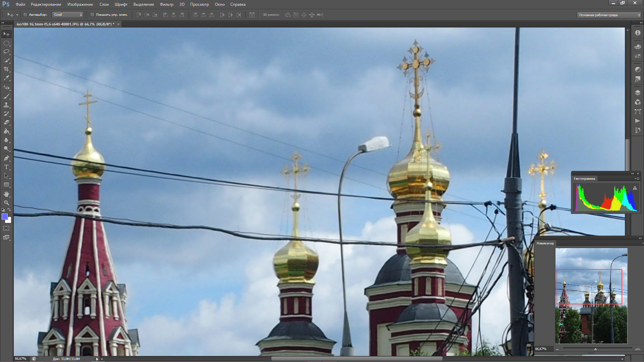Open the Слой auto-select dropdown
The width and height of the screenshot is (644, 362).
[x=68, y=15]
